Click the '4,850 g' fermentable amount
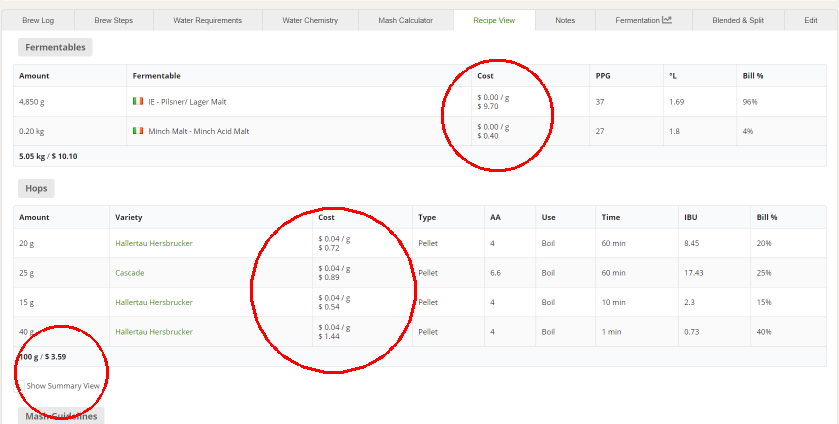 32,102
